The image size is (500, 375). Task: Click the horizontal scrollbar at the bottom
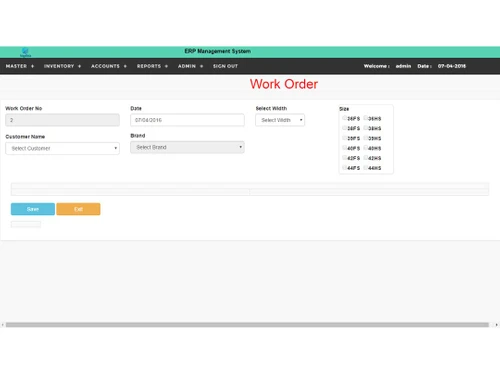point(247,325)
